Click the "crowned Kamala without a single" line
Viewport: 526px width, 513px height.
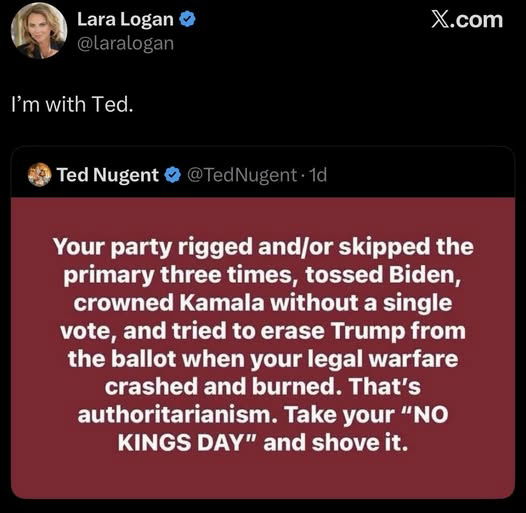[263, 303]
